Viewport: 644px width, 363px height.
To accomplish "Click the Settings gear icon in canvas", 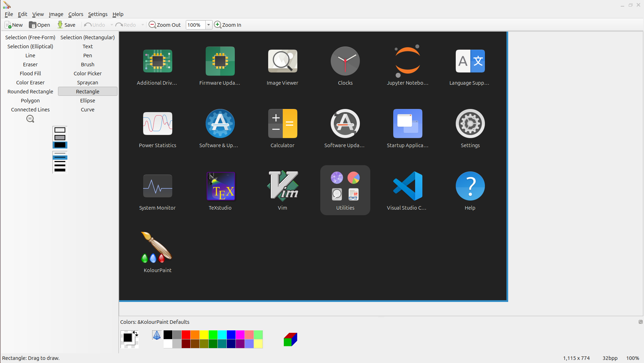I will (470, 124).
